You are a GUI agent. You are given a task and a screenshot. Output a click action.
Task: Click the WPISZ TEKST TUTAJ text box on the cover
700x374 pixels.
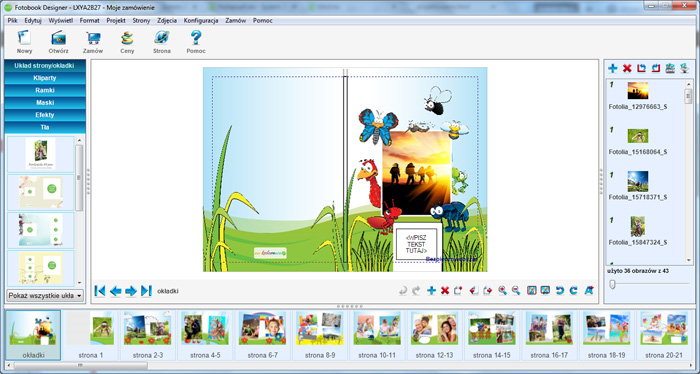pyautogui.click(x=416, y=244)
